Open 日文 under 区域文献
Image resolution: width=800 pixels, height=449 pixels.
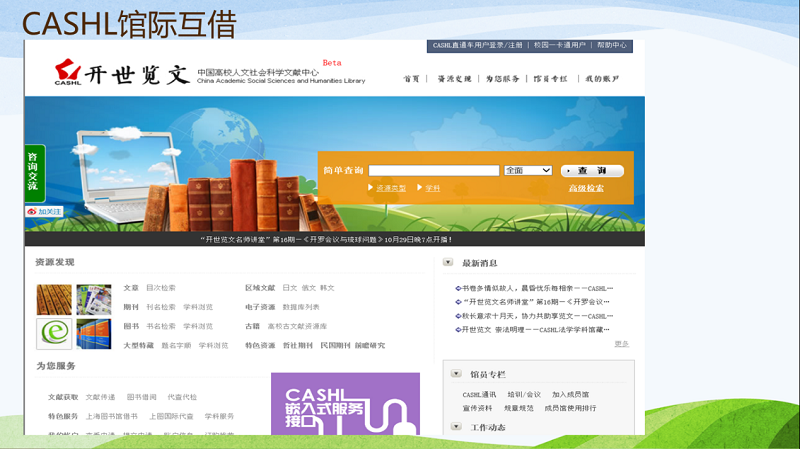click(x=290, y=288)
